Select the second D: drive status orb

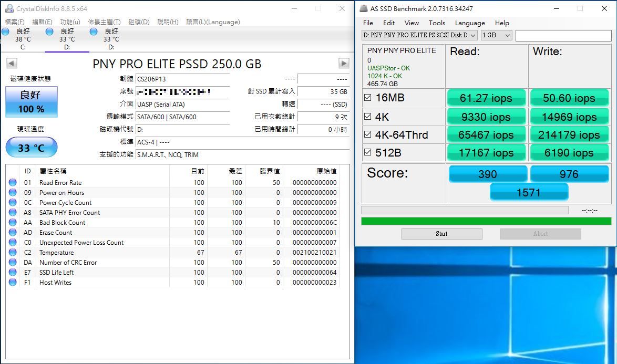(x=94, y=32)
